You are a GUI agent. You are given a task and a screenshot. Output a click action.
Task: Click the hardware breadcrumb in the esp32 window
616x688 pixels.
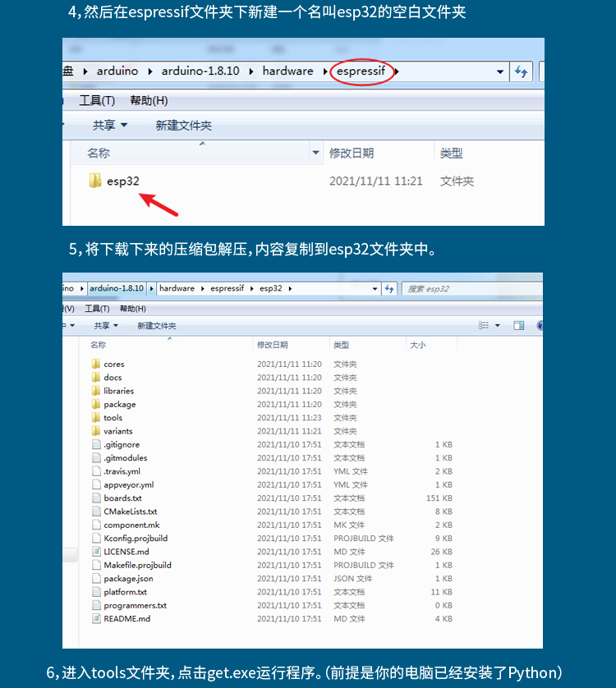tap(177, 289)
